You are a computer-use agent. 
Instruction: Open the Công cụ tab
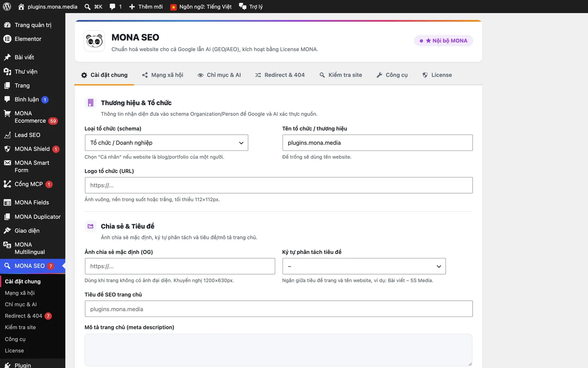pyautogui.click(x=392, y=75)
